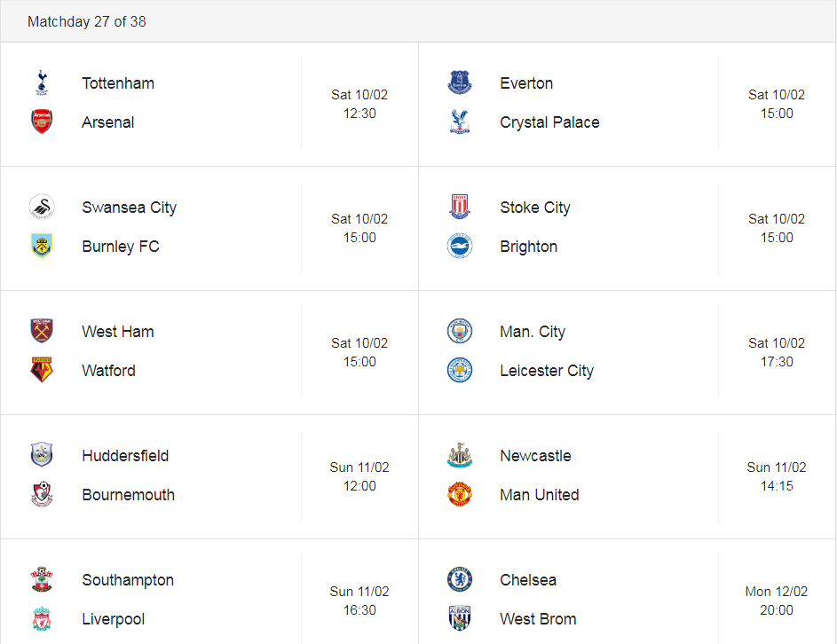Click the Newcastle team name

coord(535,456)
